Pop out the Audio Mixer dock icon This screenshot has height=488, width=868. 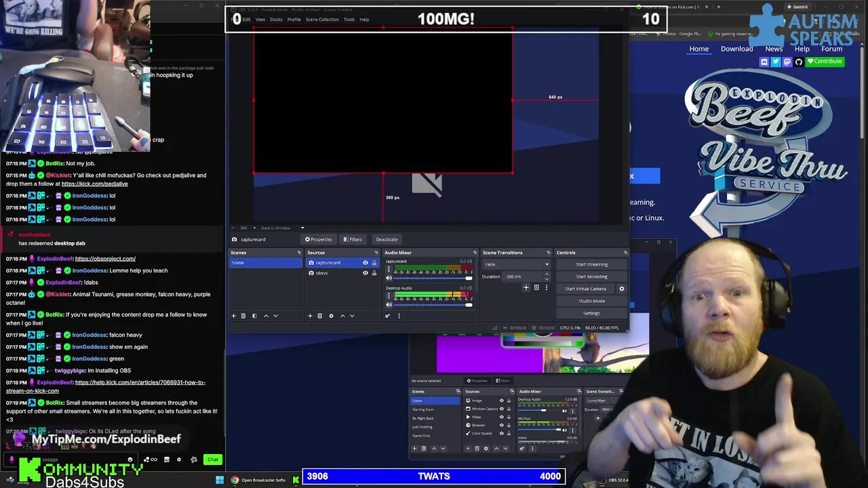click(475, 253)
